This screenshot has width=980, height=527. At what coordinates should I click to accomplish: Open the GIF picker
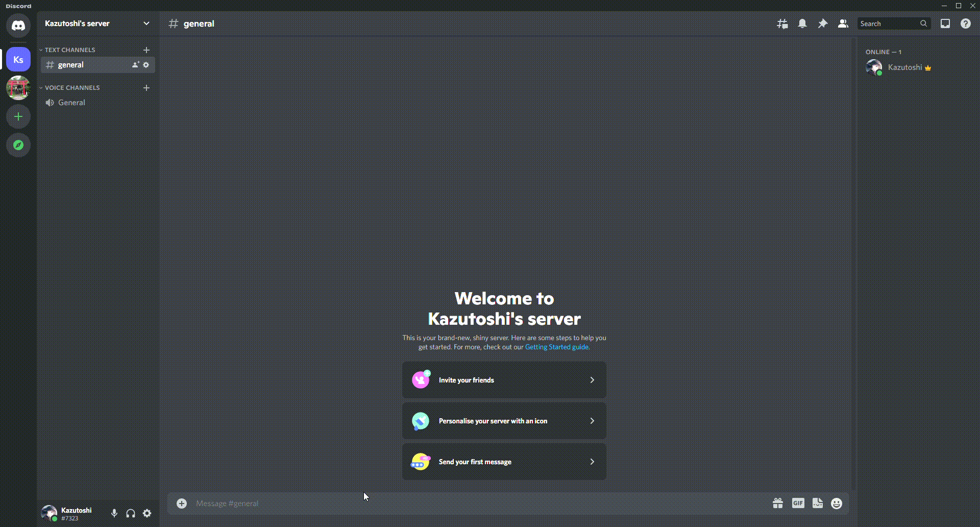pos(798,504)
